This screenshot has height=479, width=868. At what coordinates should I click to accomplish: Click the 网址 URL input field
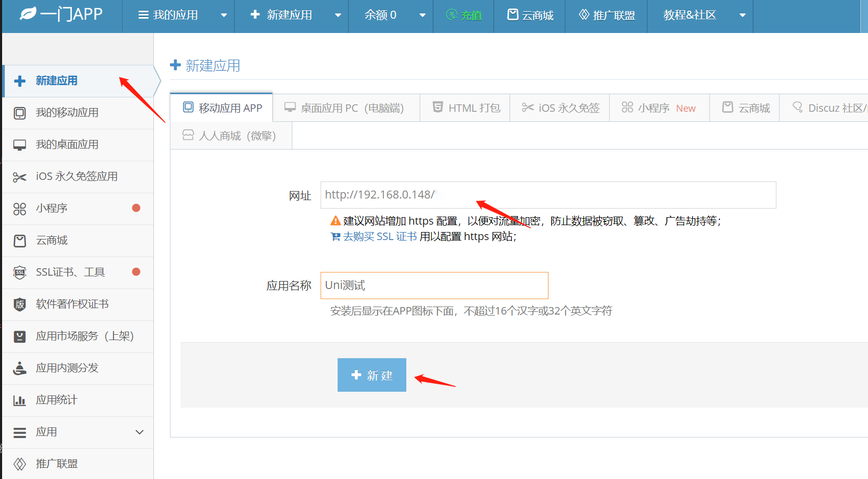[548, 195]
